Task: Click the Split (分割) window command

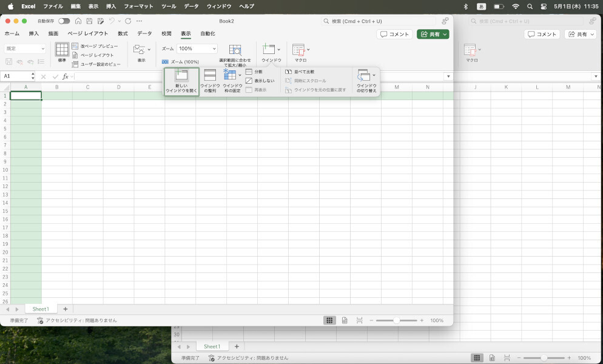Action: point(254,72)
